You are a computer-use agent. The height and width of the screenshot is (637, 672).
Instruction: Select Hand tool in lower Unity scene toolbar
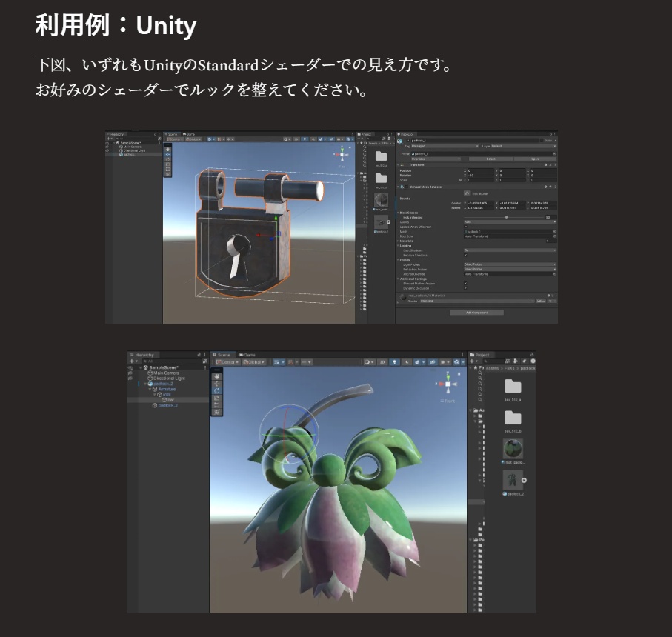click(217, 376)
